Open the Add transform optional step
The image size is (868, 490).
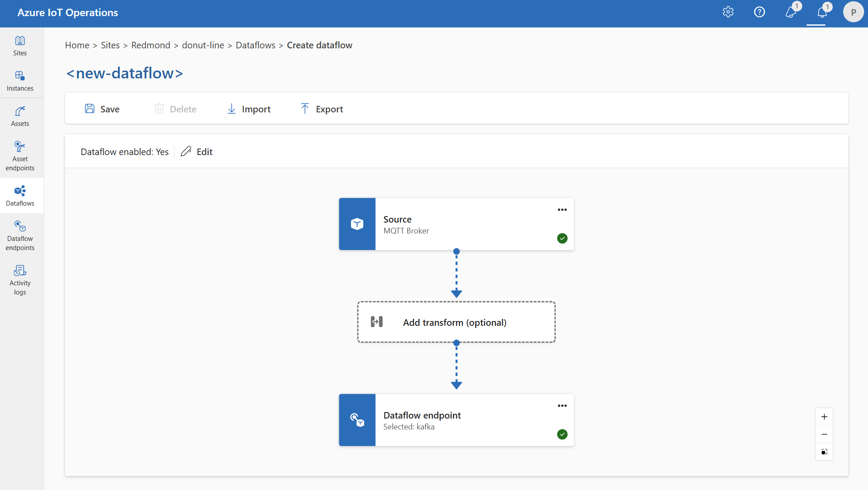coord(456,322)
